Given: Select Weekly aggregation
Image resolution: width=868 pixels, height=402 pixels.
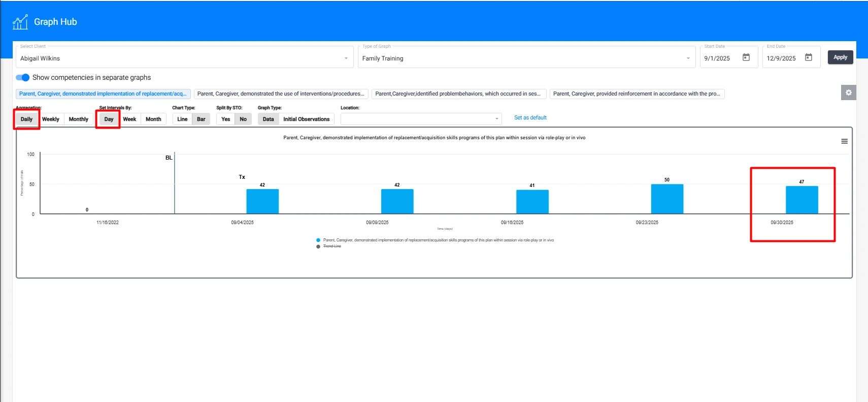Looking at the screenshot, I should click(x=51, y=119).
